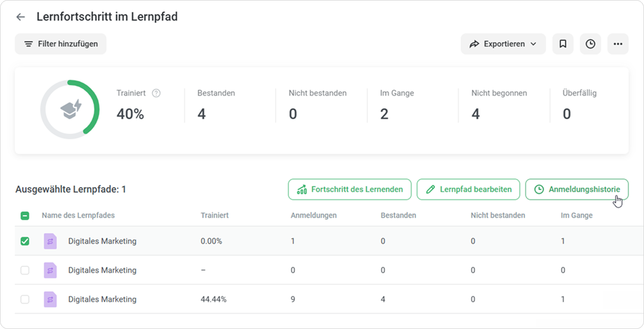Click the learning path icon in 44.44% row

pyautogui.click(x=50, y=299)
